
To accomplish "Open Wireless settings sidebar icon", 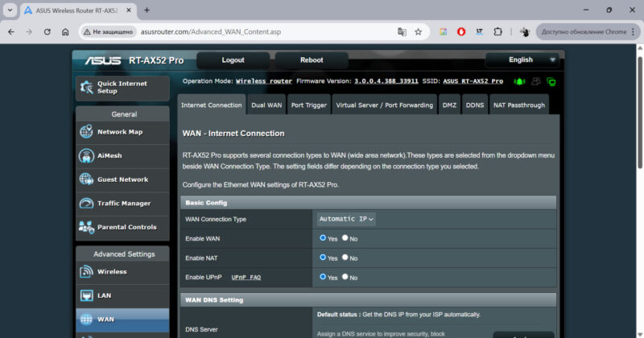I will click(x=86, y=271).
